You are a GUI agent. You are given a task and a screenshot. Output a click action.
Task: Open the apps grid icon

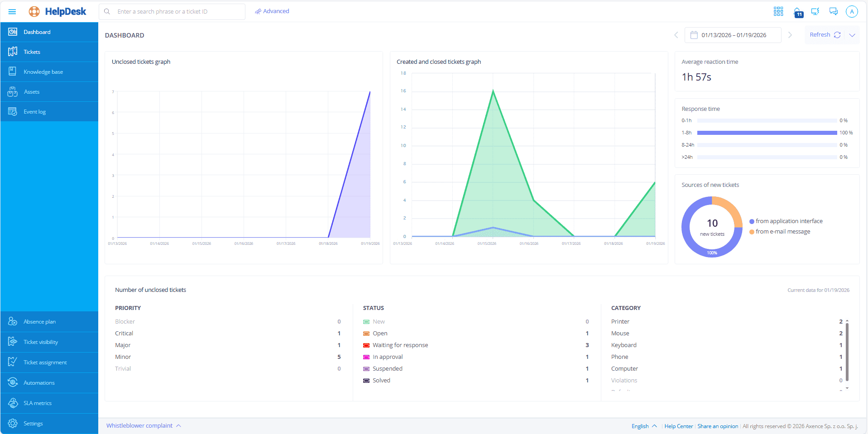click(x=778, y=12)
